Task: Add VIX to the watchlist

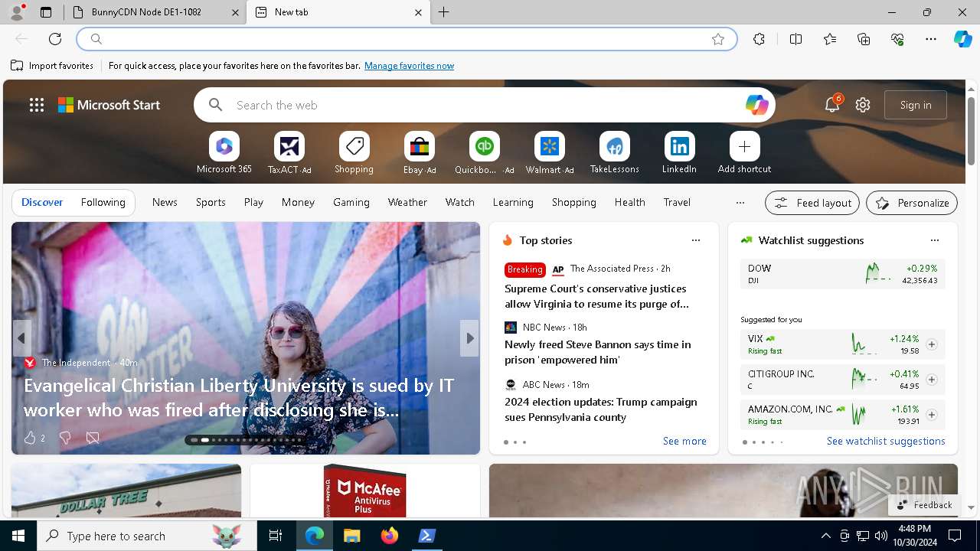Action: coord(932,344)
